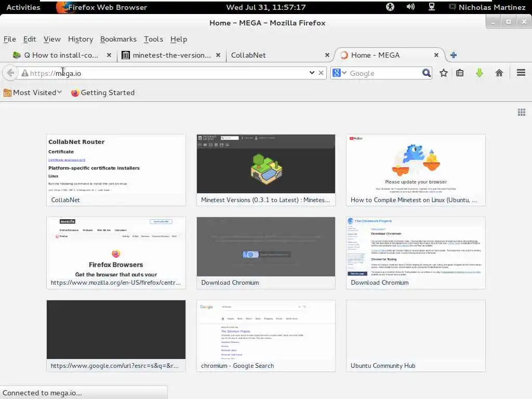Viewport: 532px width, 399px height.
Task: Select the Home - MEGA tab
Action: pyautogui.click(x=389, y=55)
